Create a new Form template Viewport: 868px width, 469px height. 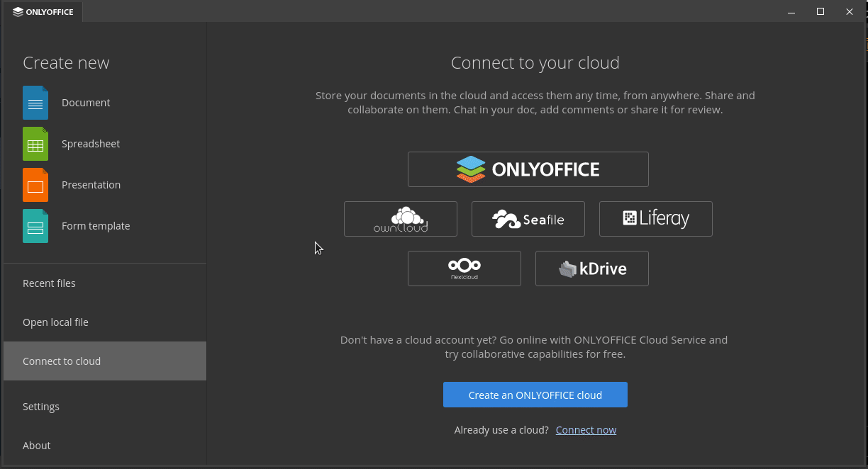(95, 226)
